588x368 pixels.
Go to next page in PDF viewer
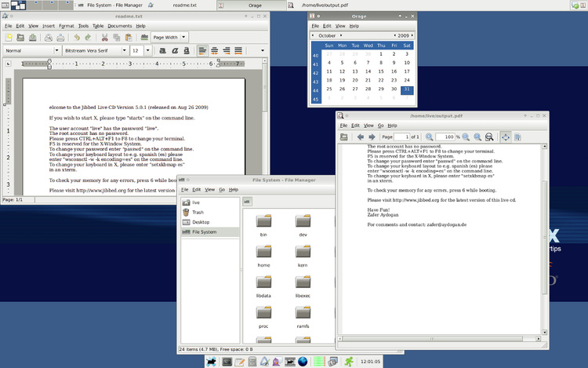pos(372,137)
